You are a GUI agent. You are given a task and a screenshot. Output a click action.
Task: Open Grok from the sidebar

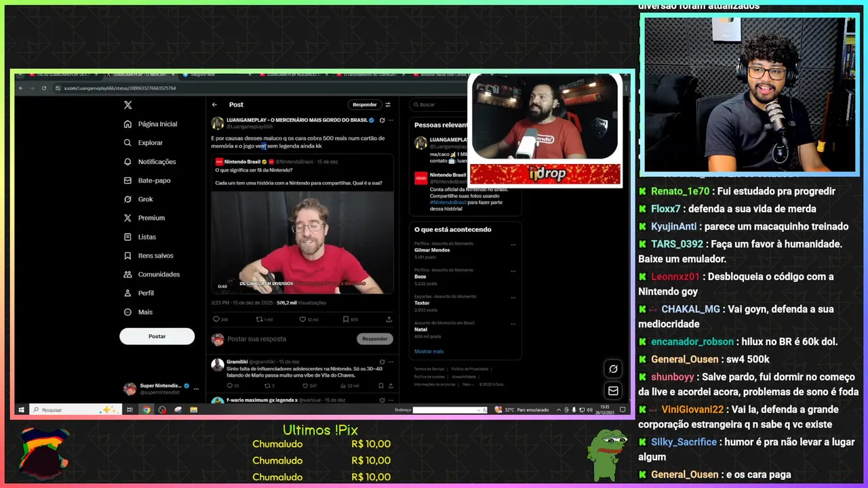click(x=138, y=199)
